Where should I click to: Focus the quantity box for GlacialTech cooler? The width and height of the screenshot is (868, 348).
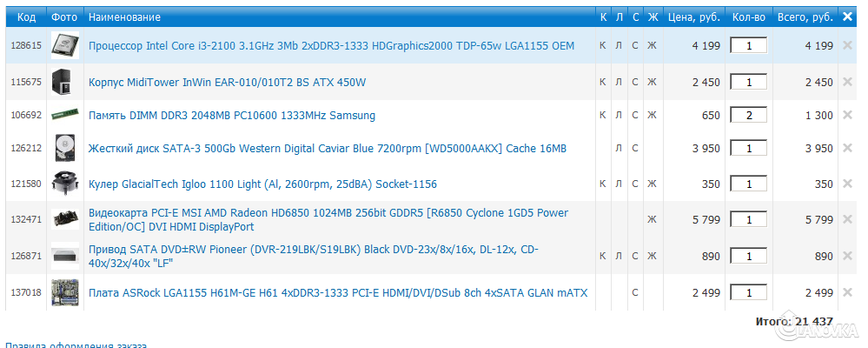pos(748,184)
